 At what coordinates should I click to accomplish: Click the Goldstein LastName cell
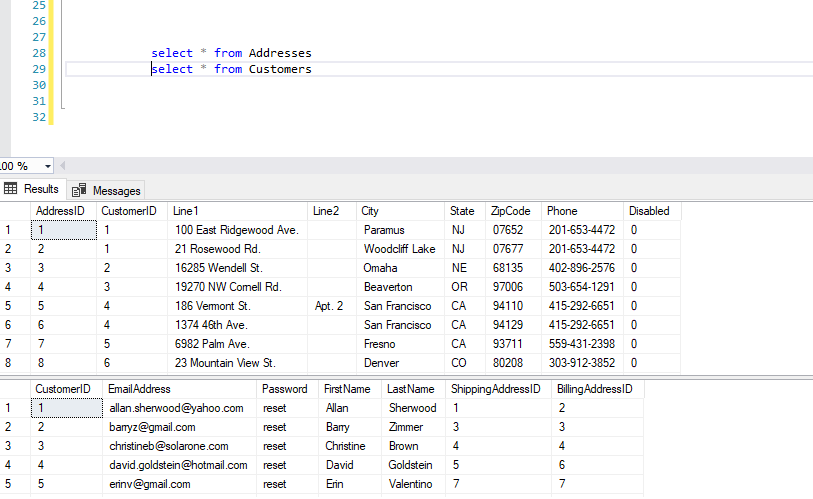[413, 465]
